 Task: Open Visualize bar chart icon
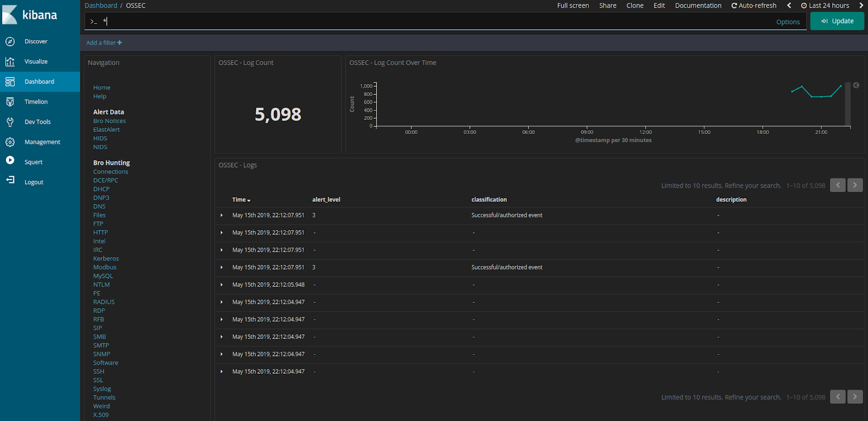[10, 61]
